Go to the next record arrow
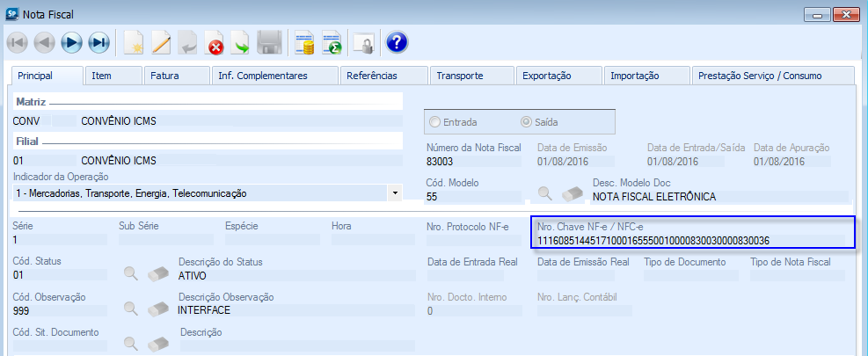Image resolution: width=868 pixels, height=356 pixels. (x=71, y=42)
